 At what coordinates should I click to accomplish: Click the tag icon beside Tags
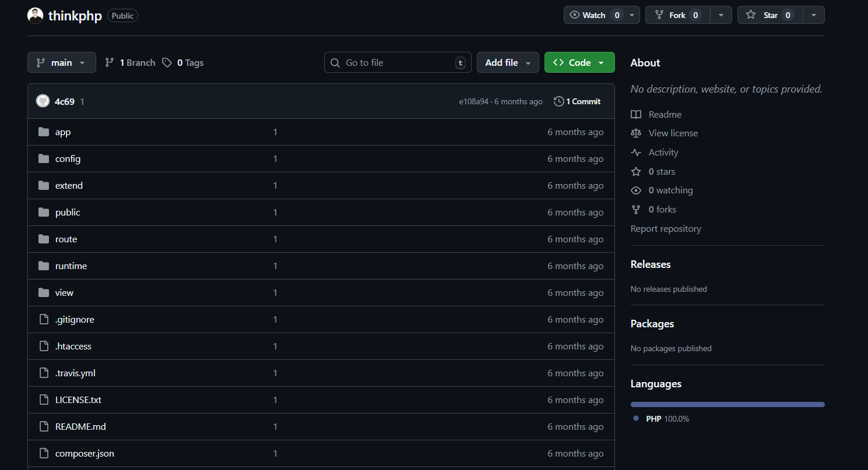click(167, 63)
